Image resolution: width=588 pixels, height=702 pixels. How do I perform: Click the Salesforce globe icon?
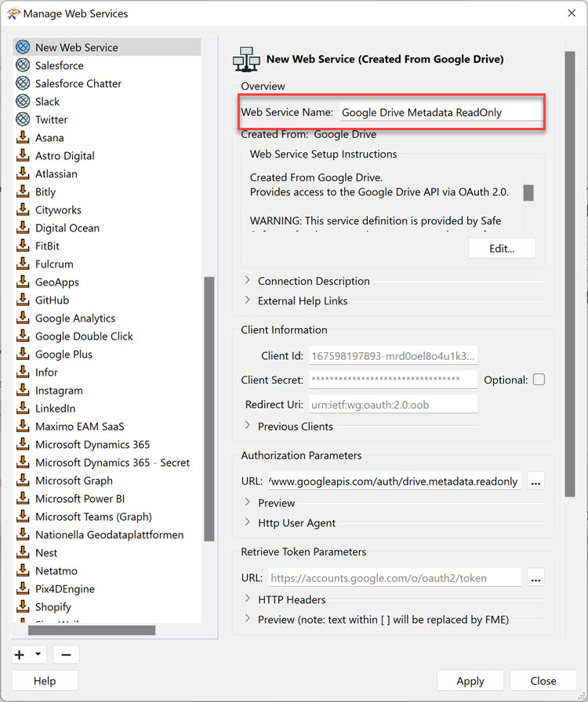click(23, 65)
